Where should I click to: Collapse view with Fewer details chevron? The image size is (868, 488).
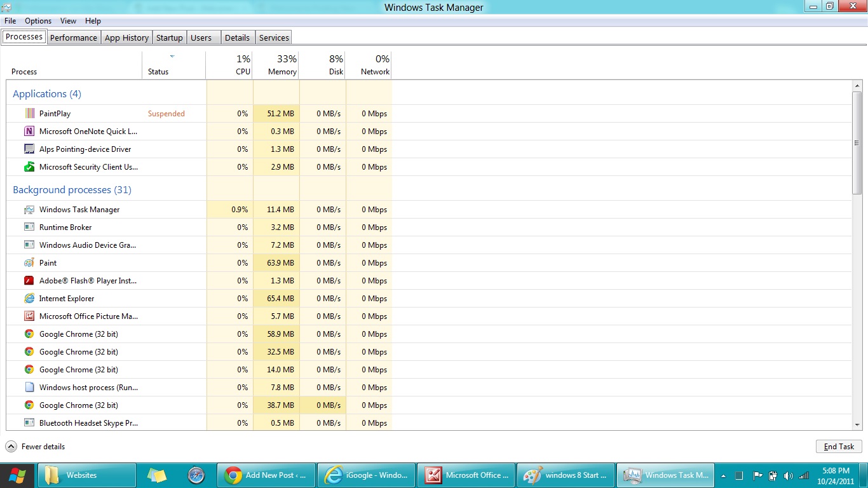click(x=11, y=446)
